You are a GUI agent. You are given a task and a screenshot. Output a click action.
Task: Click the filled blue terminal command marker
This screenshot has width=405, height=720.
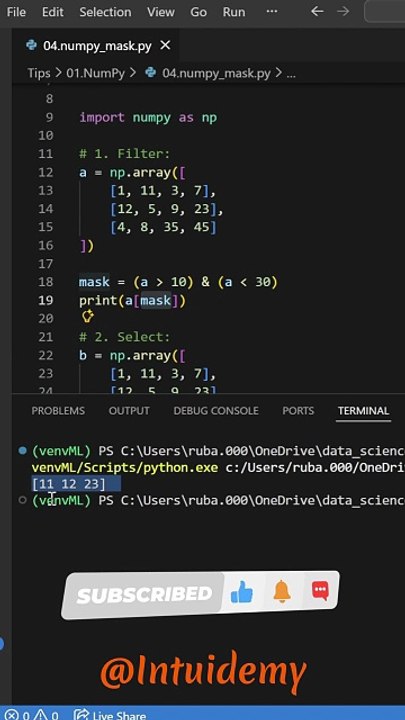22,451
